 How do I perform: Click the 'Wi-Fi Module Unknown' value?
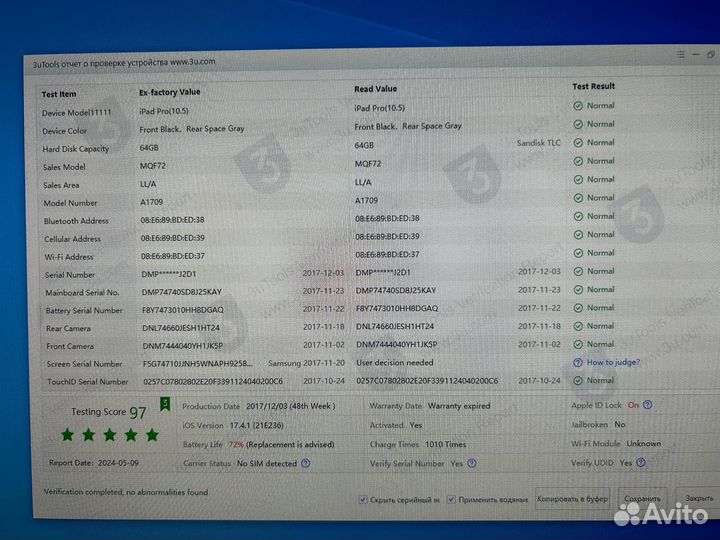coord(616,444)
